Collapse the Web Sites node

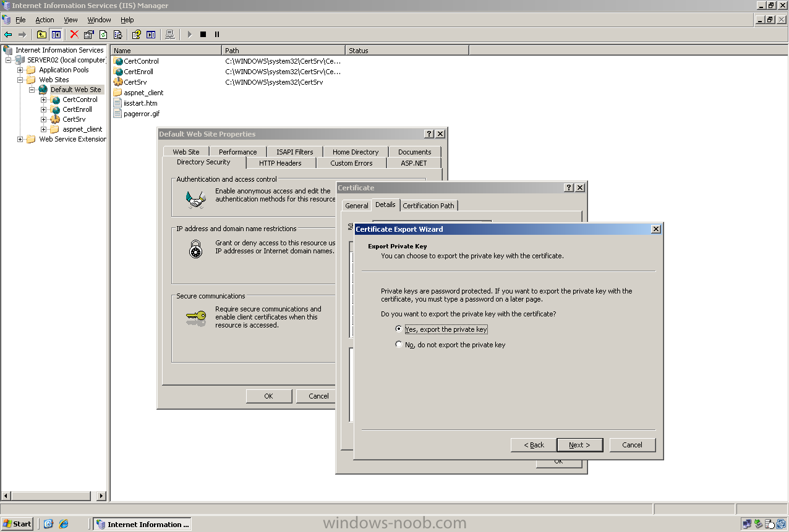point(20,80)
